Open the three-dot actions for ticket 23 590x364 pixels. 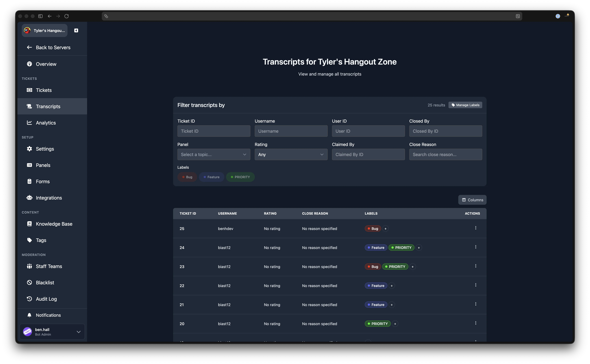click(x=476, y=266)
